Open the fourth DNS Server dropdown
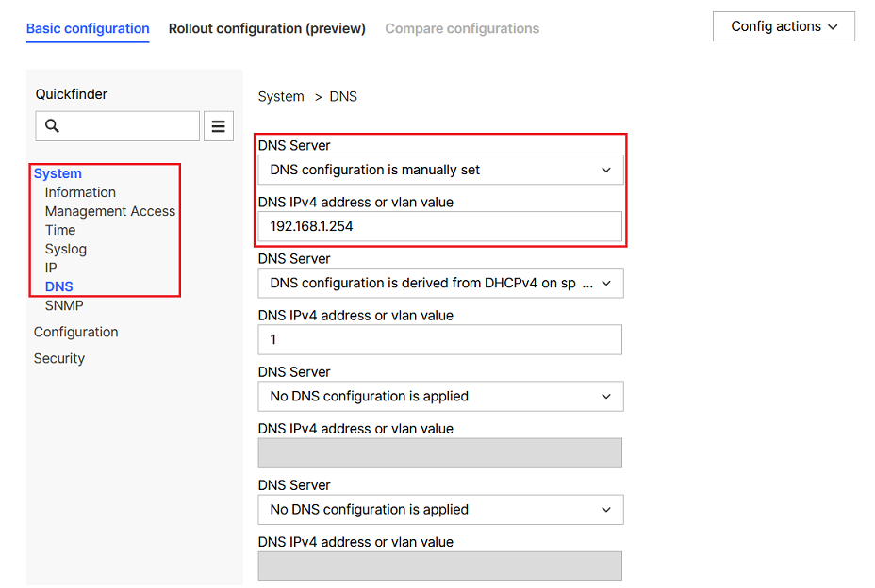 coord(440,509)
